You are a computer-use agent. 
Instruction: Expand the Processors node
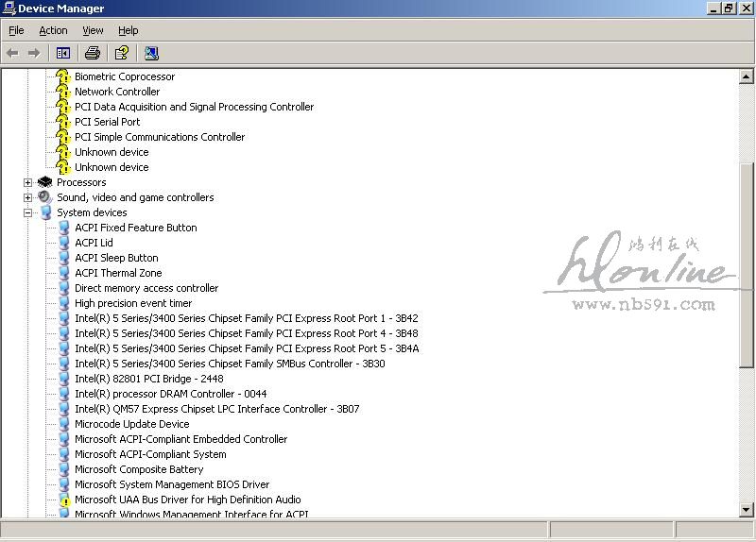point(28,182)
